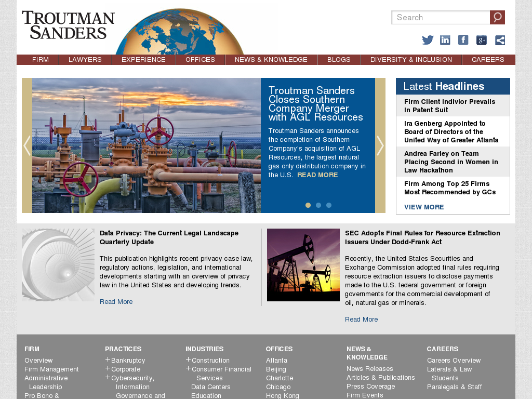Open the OFFICES menu in navigation bar
Screen dimensions: 532x399
(x=200, y=60)
